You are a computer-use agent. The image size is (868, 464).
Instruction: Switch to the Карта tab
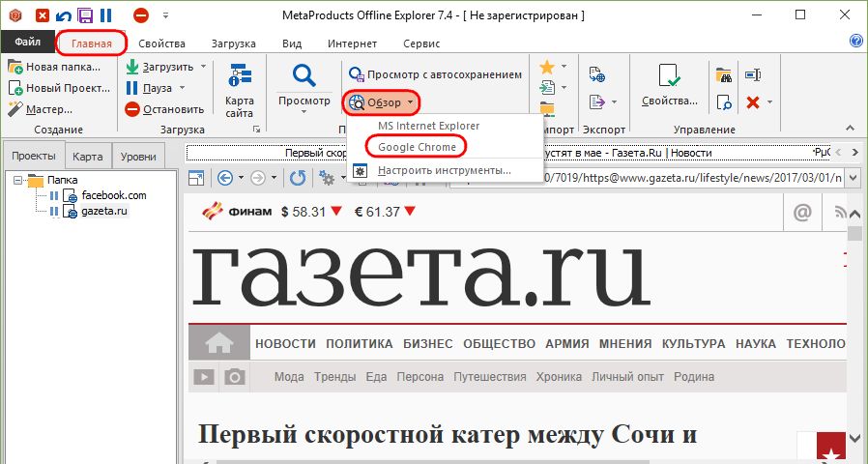[x=88, y=156]
